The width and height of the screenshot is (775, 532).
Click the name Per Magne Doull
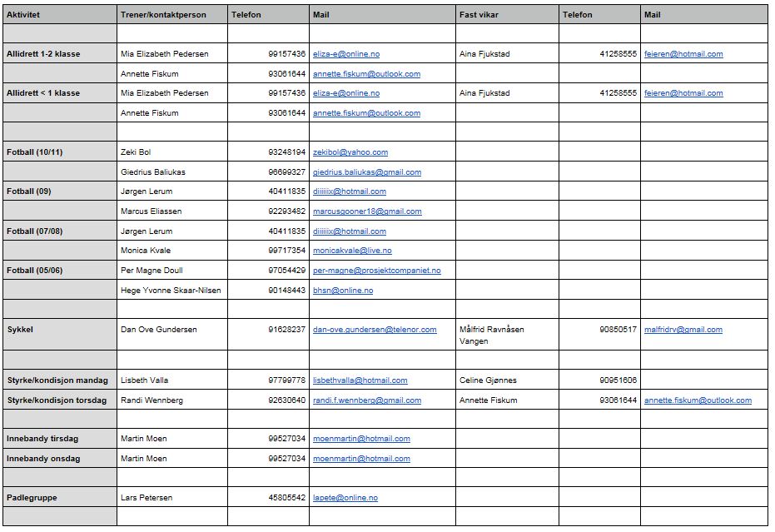[x=152, y=271]
